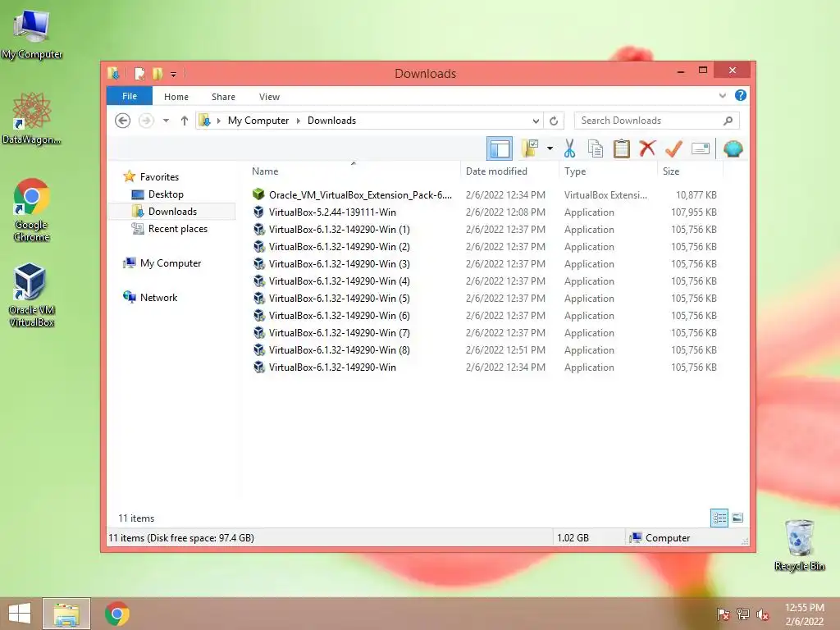Open the blue Help question icon

[x=741, y=95]
